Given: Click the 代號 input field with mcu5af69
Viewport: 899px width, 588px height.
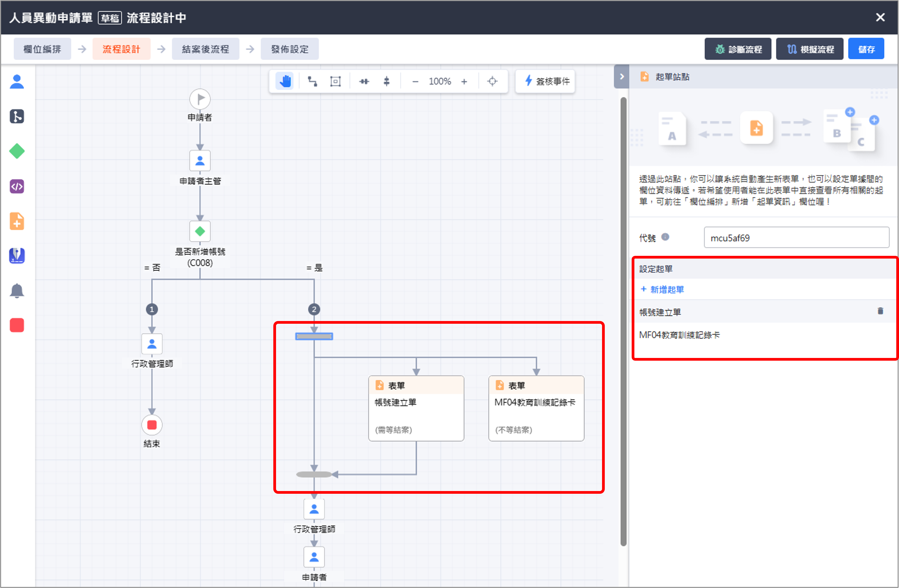Looking at the screenshot, I should (x=796, y=238).
